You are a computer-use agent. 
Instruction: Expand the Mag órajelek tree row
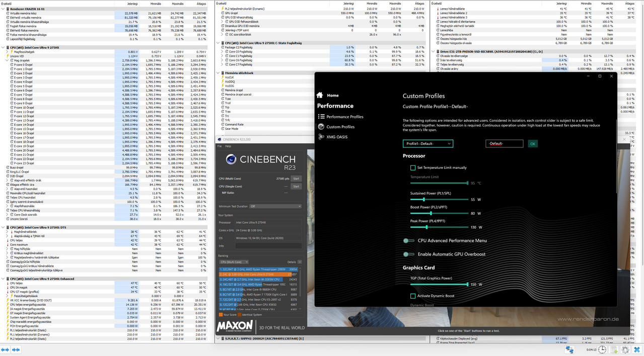click(x=8, y=60)
